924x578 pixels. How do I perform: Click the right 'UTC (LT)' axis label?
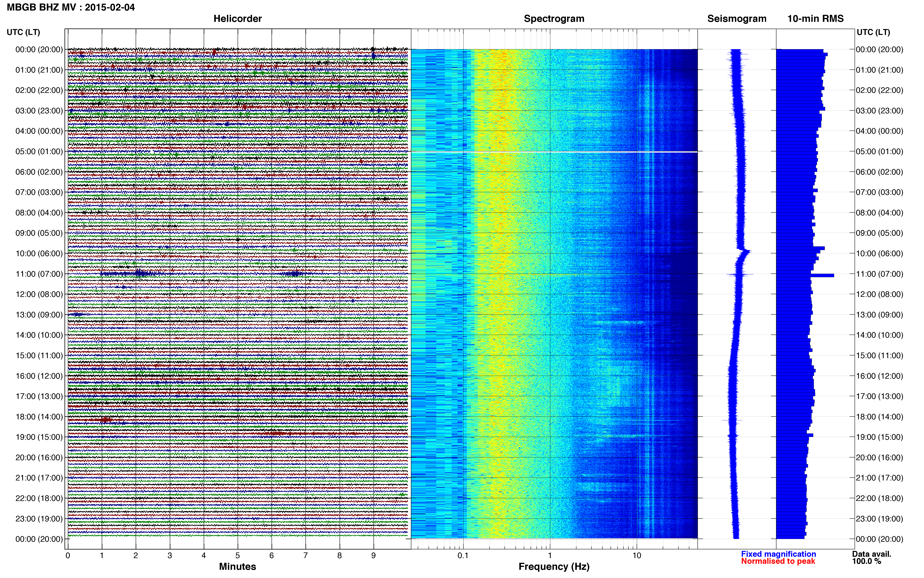click(x=873, y=32)
